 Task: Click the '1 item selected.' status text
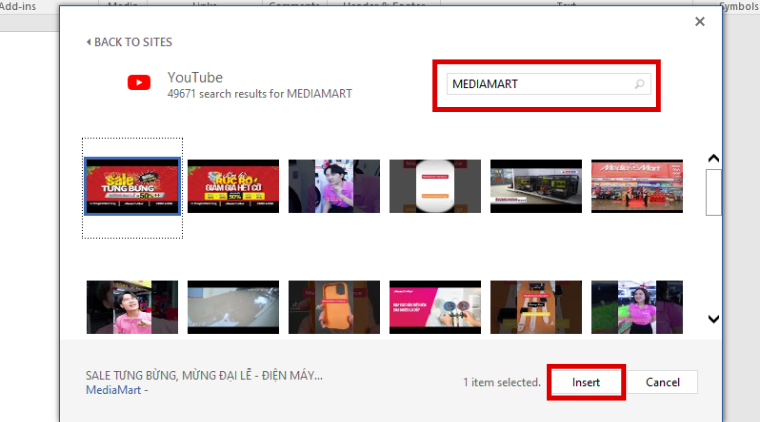click(x=502, y=382)
